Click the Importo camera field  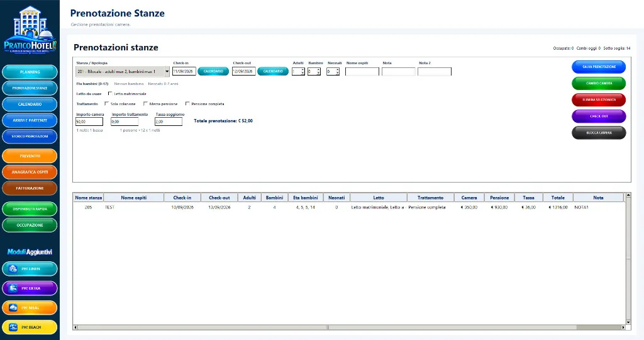tap(89, 122)
